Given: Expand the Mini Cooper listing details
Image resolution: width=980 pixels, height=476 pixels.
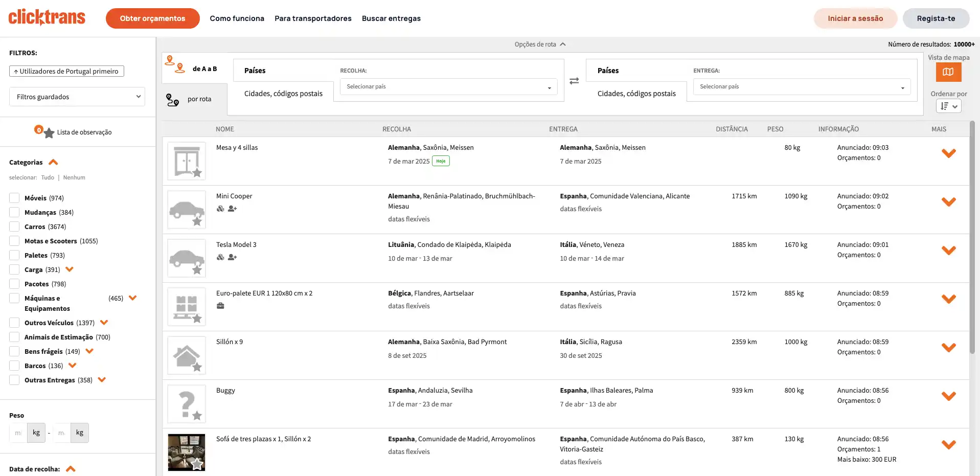Looking at the screenshot, I should pyautogui.click(x=948, y=202).
